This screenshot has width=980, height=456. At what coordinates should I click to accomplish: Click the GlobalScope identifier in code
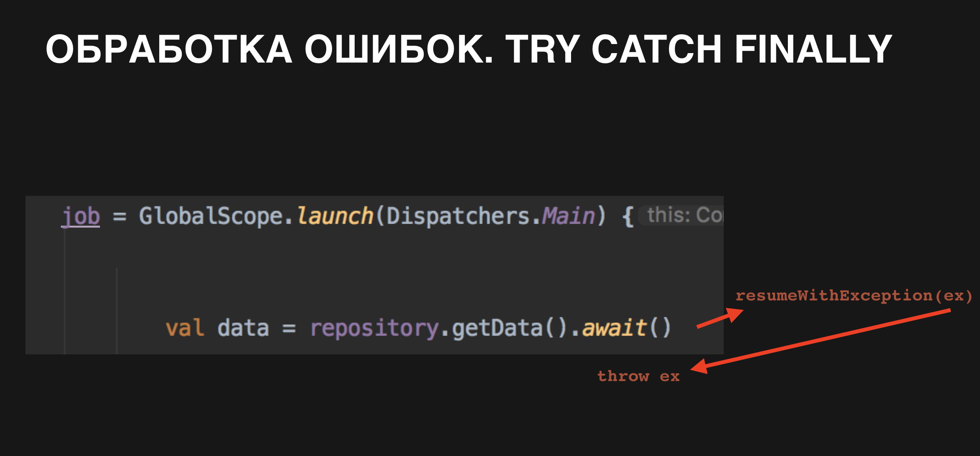pos(211,216)
